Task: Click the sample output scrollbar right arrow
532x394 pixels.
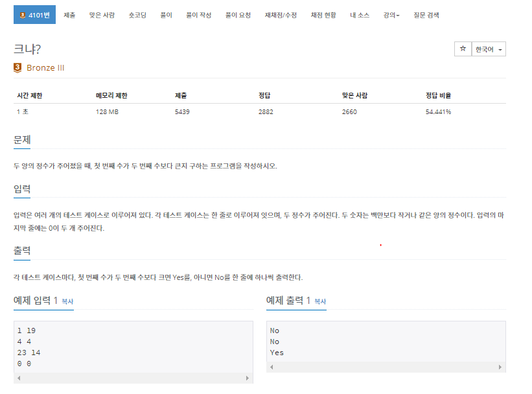Action: tap(500, 367)
